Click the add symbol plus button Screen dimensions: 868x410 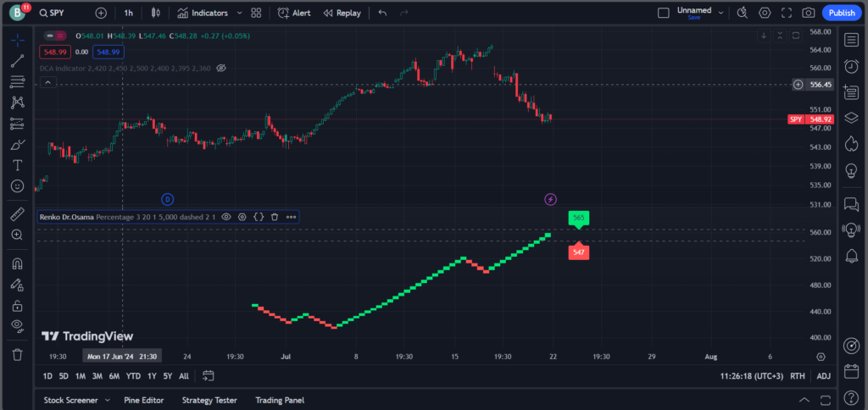[101, 13]
